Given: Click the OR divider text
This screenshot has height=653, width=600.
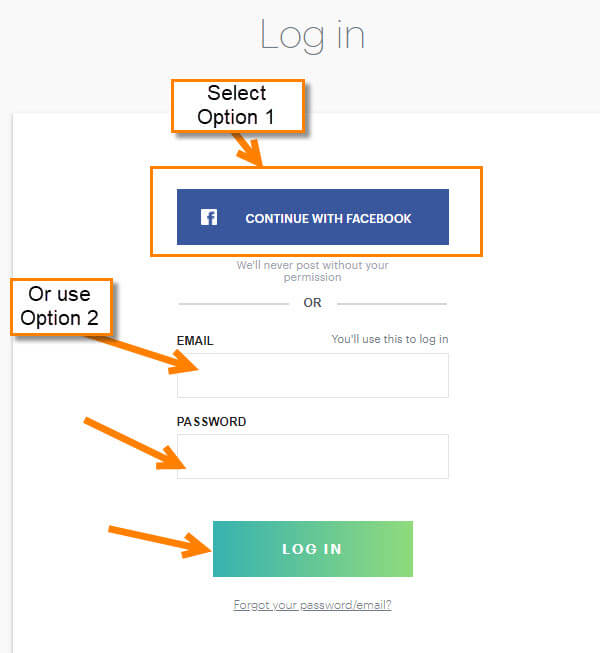Looking at the screenshot, I should point(312,303).
